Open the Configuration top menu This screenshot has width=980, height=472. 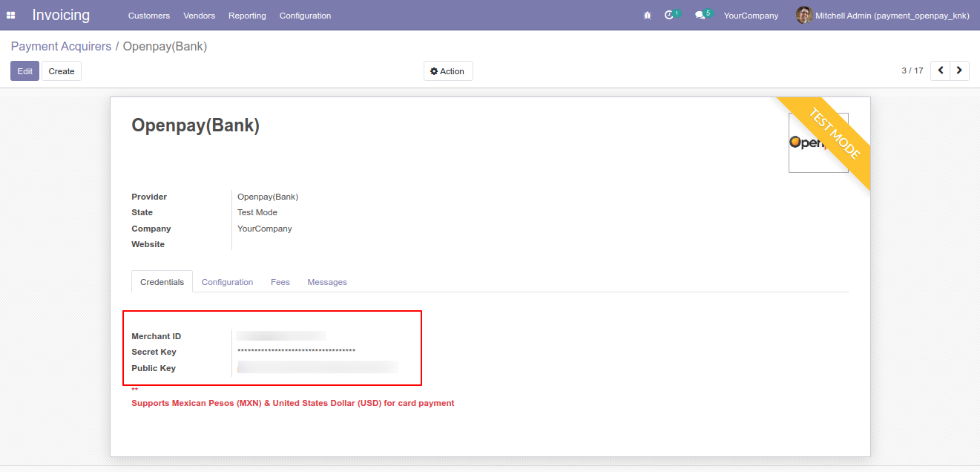(x=305, y=16)
